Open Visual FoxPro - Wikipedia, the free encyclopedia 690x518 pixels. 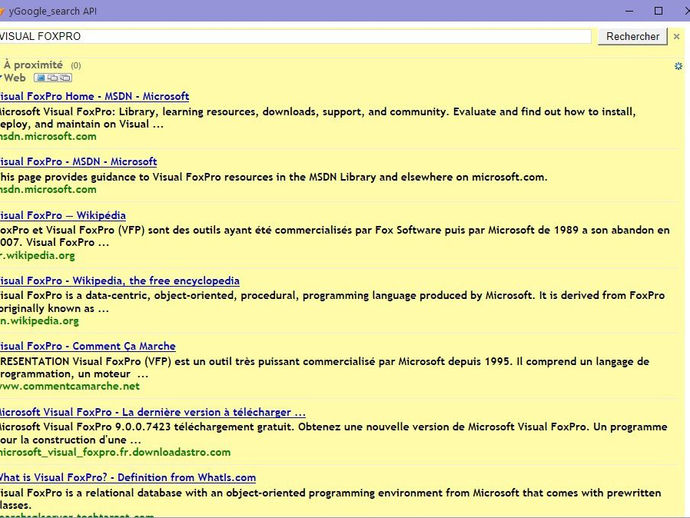click(x=120, y=280)
